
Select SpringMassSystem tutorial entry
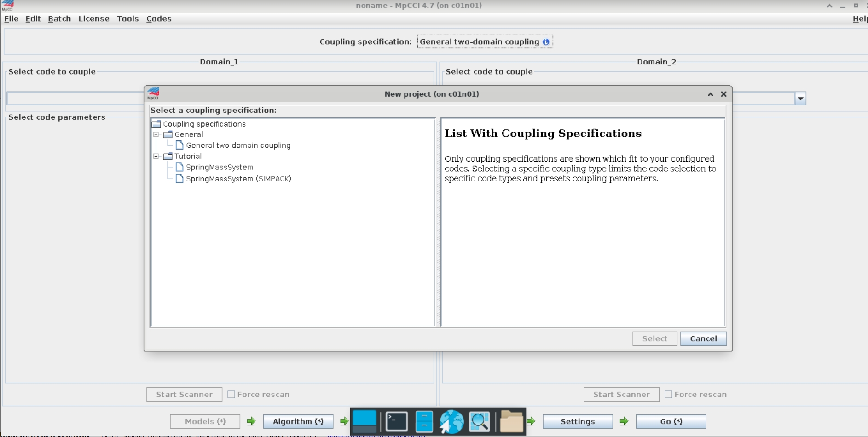coord(220,167)
